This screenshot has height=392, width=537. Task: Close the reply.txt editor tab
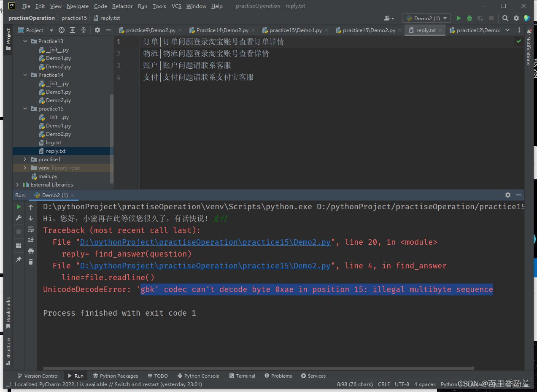[x=440, y=30]
